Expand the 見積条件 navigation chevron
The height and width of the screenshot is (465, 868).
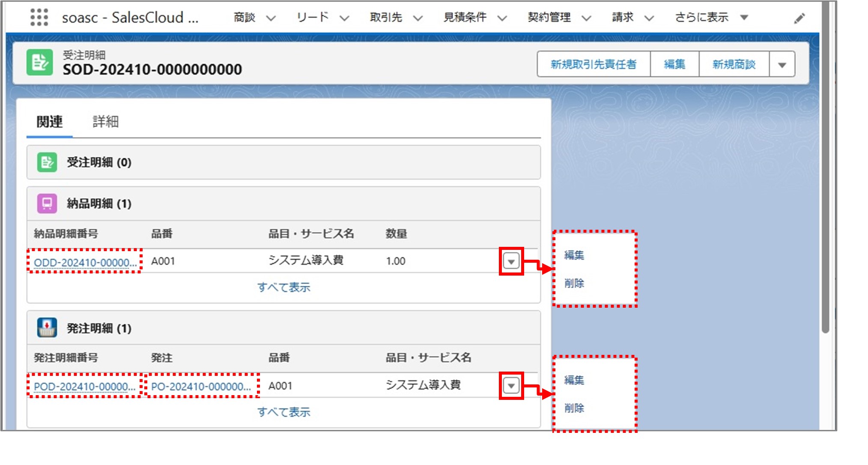tap(502, 18)
